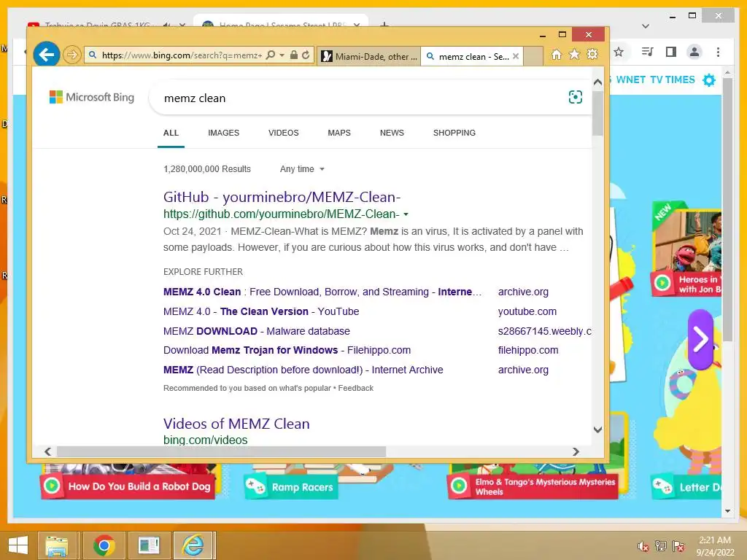Switch to the Miami-Dade tab in Internet Explorer

tap(369, 56)
